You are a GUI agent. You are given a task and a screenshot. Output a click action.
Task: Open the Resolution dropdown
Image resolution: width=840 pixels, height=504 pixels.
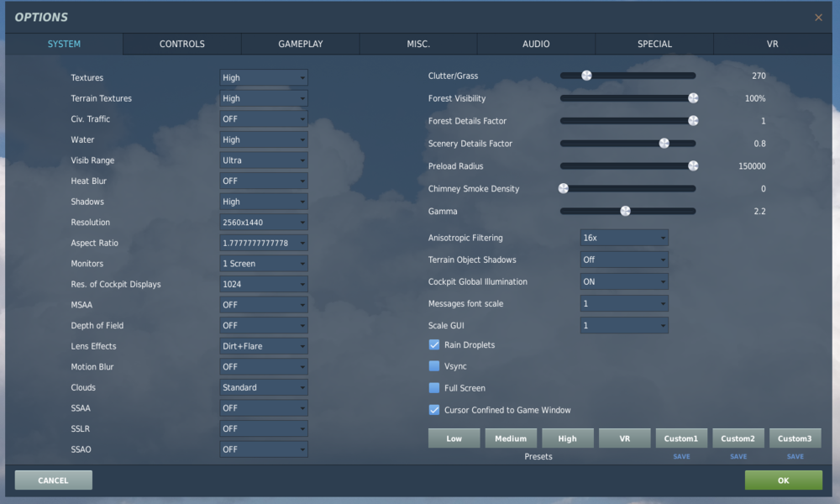(263, 222)
